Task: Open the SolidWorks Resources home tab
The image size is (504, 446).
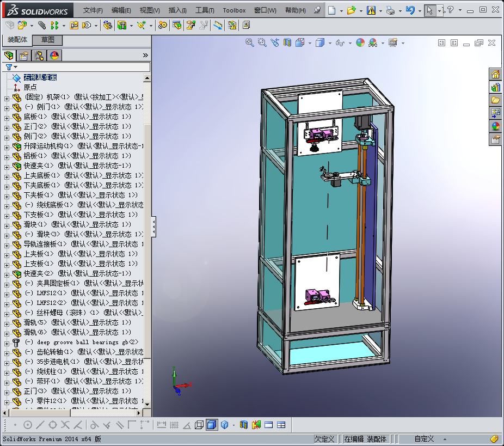Action: pyautogui.click(x=496, y=75)
